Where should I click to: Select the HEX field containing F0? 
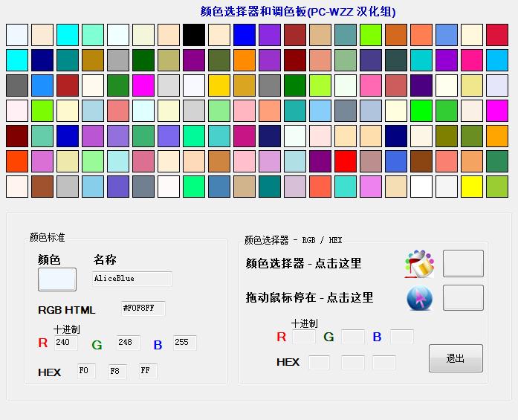tap(86, 370)
